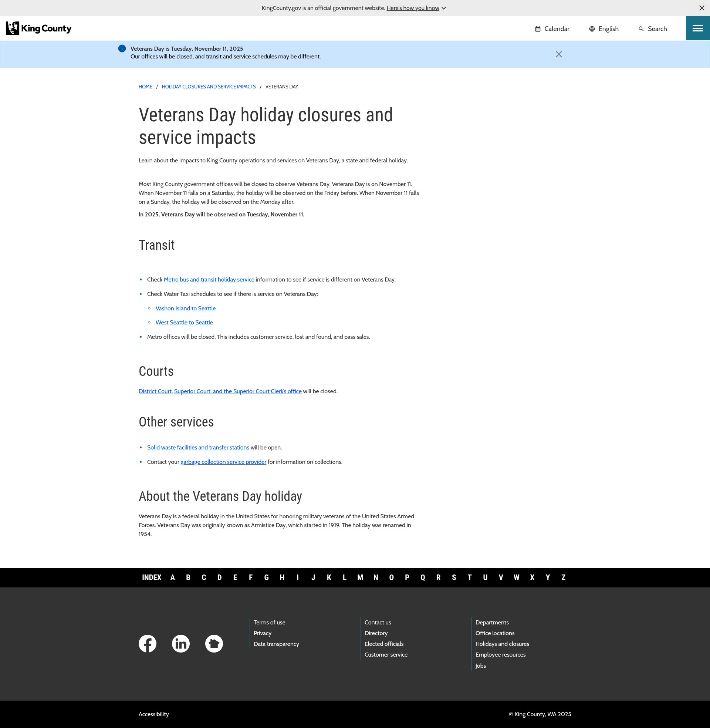Image resolution: width=710 pixels, height=728 pixels.
Task: Open the Facebook social icon
Action: [148, 643]
